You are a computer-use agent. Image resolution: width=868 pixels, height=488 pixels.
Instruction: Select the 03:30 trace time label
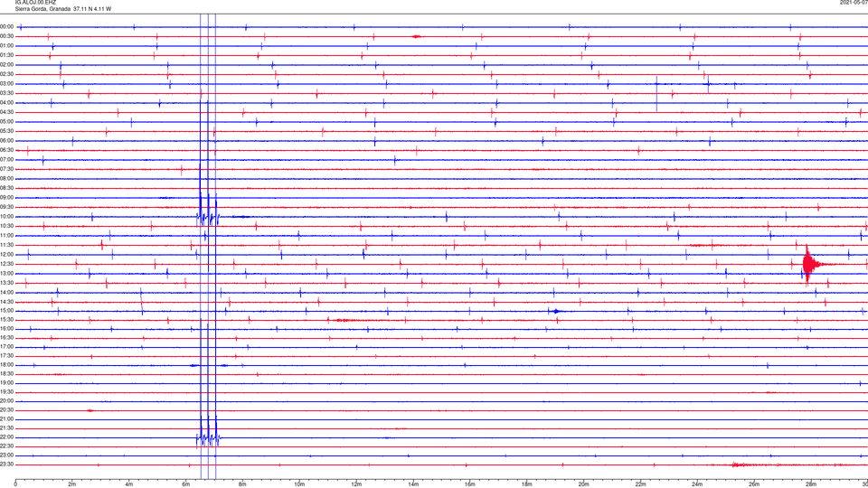point(7,93)
